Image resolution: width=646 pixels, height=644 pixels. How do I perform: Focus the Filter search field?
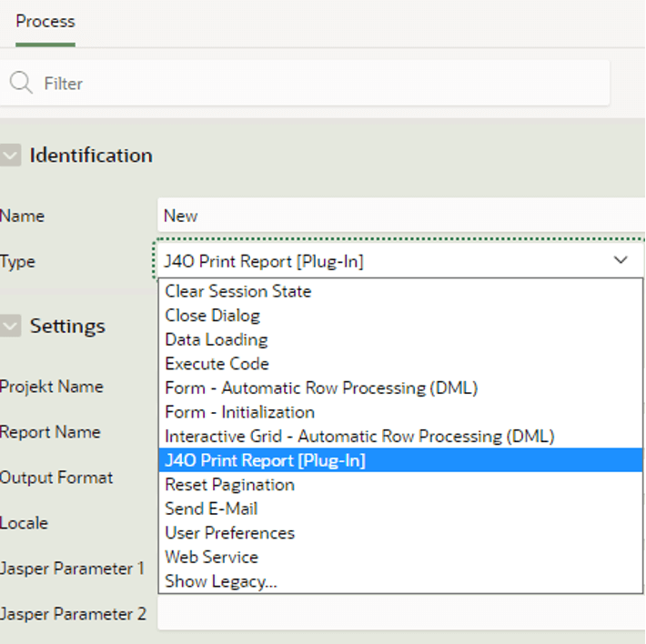point(305,83)
